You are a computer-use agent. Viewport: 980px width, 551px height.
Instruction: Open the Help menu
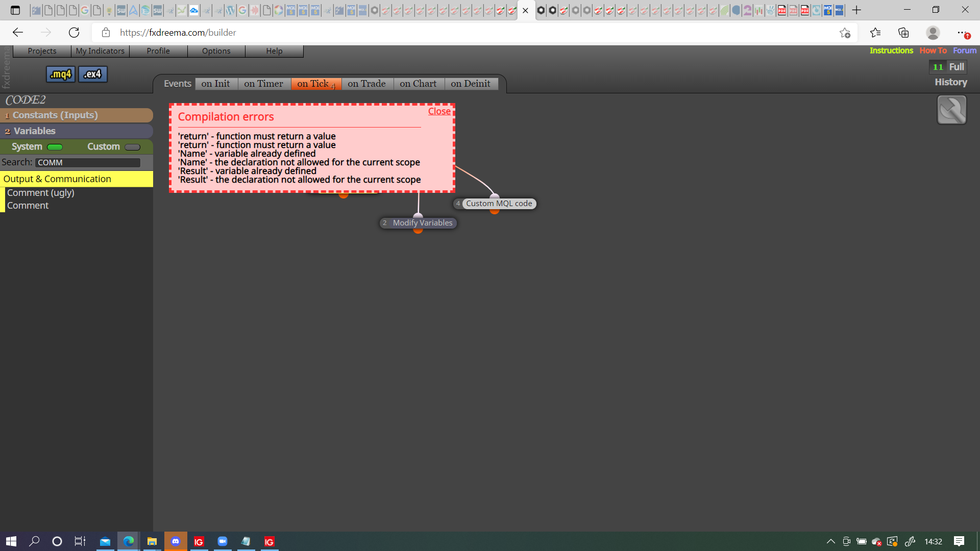pos(274,51)
